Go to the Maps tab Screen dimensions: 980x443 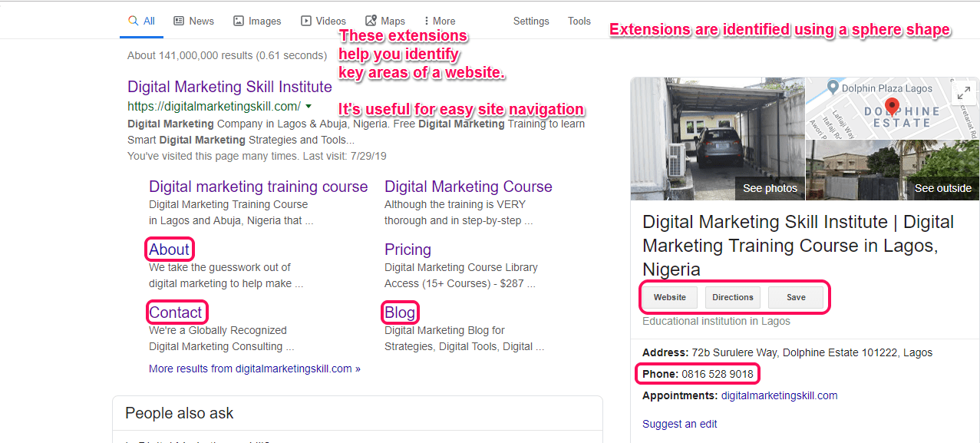click(385, 21)
